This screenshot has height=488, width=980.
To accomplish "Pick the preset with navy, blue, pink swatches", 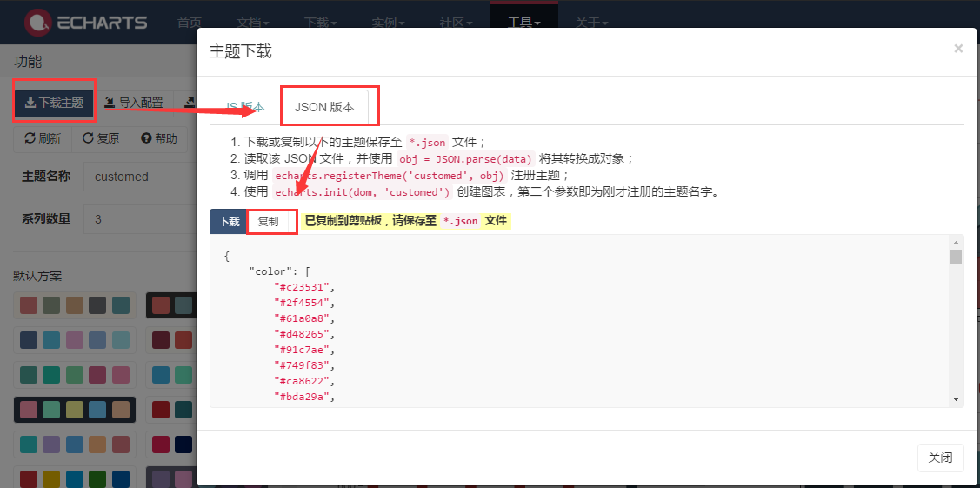I will [75, 340].
